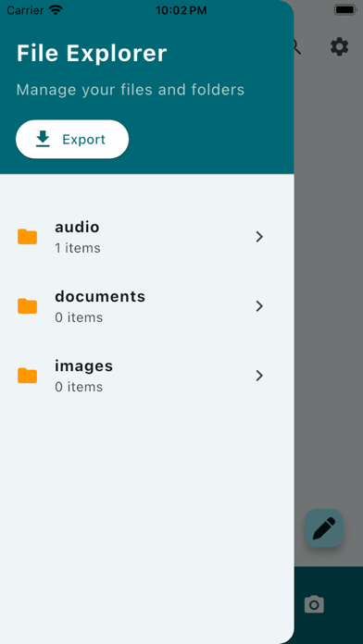Viewport: 363px width, 644px height.
Task: Click the "0 items" label under documents
Action: [x=79, y=317]
